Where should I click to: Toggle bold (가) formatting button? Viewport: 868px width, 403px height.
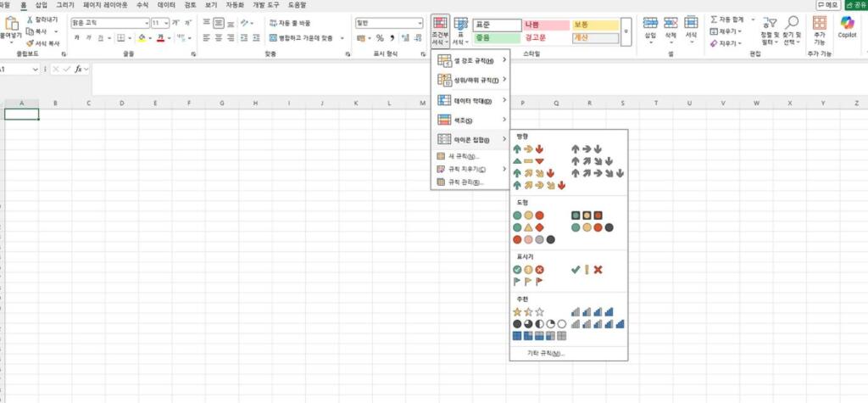click(x=76, y=38)
